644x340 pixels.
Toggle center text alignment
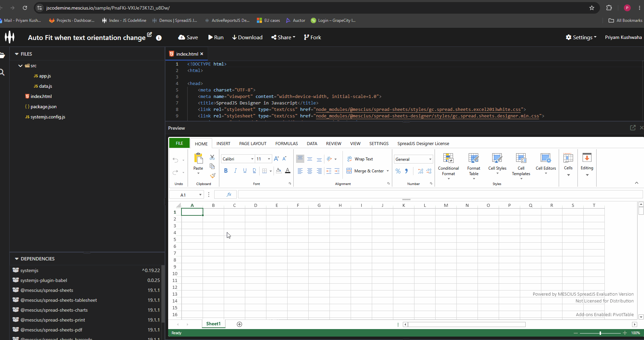(310, 171)
